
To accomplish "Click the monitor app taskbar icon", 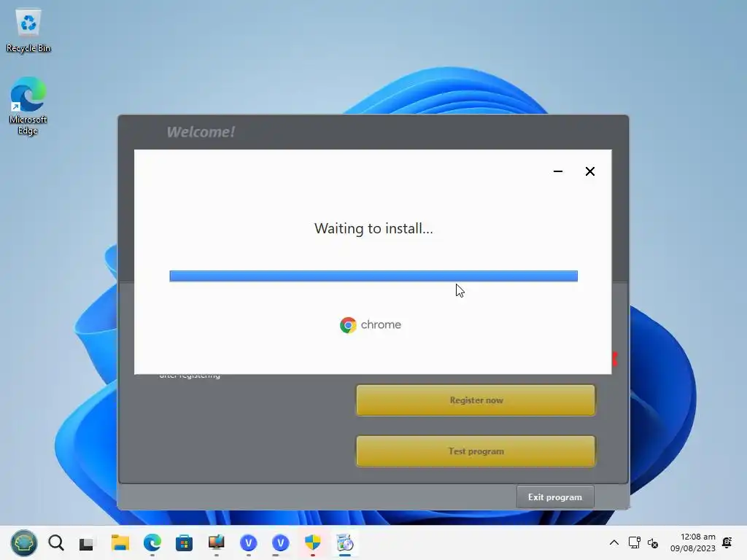I will [216, 542].
